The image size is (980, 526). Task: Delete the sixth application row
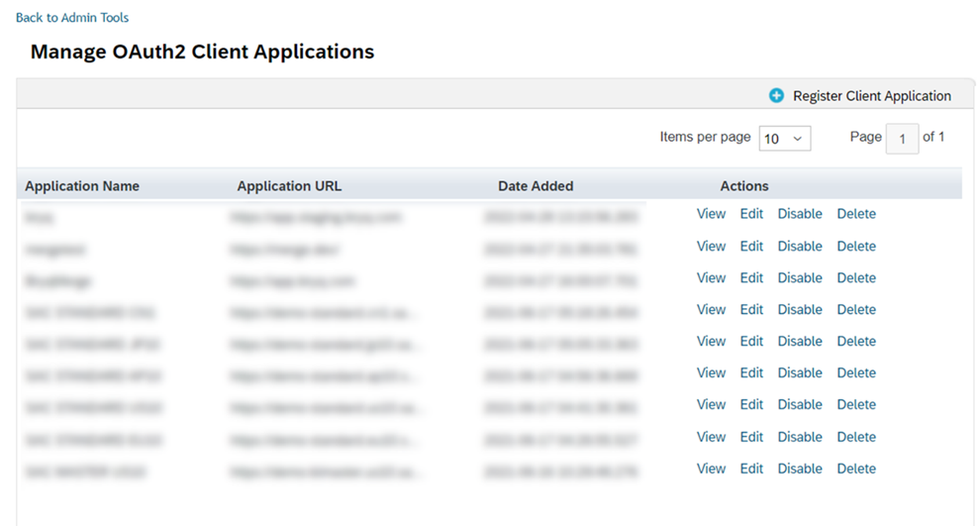pos(856,372)
